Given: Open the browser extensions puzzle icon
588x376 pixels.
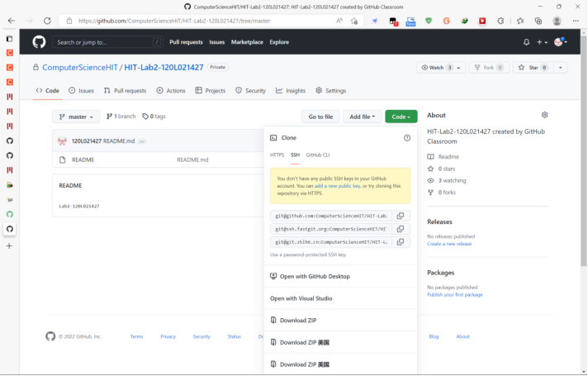Looking at the screenshot, I should click(500, 21).
